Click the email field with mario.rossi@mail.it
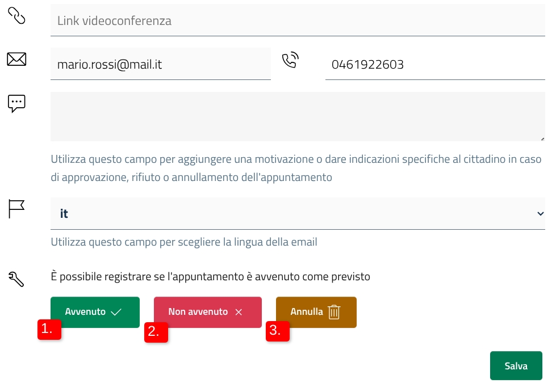 (160, 64)
